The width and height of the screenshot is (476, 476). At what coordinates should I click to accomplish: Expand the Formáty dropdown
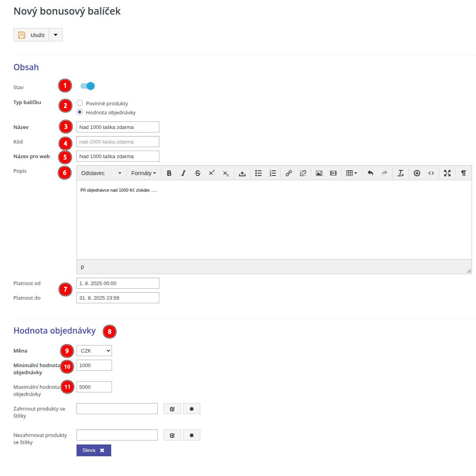click(x=144, y=173)
